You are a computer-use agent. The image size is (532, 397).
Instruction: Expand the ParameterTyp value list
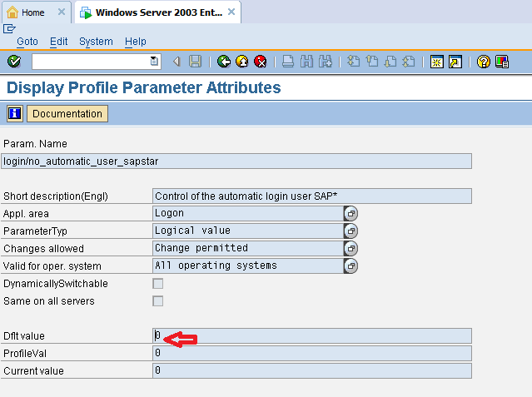(351, 231)
